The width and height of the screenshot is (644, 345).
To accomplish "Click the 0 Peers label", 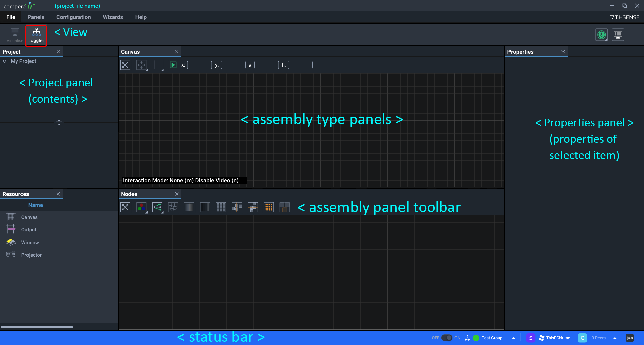I will (x=599, y=338).
